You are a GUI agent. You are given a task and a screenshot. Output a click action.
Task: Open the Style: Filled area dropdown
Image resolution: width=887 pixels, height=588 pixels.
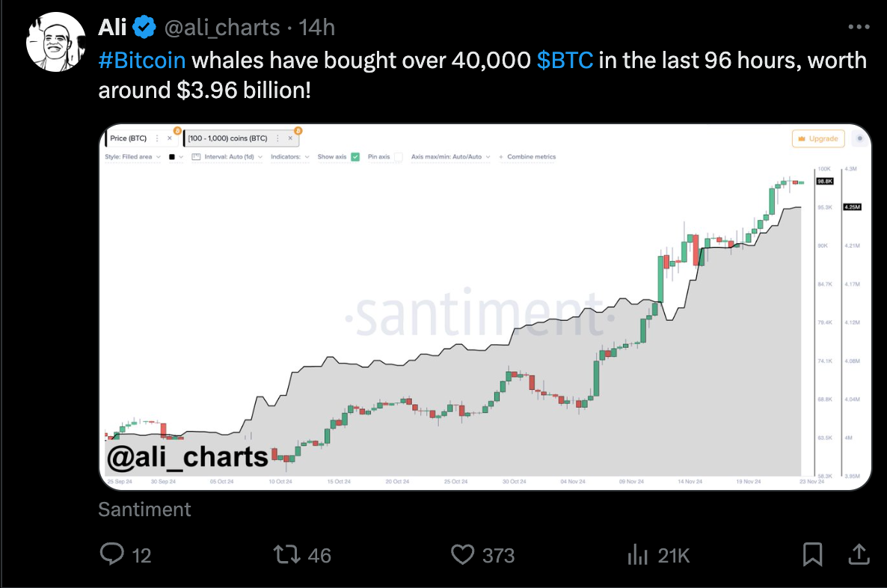(x=133, y=156)
